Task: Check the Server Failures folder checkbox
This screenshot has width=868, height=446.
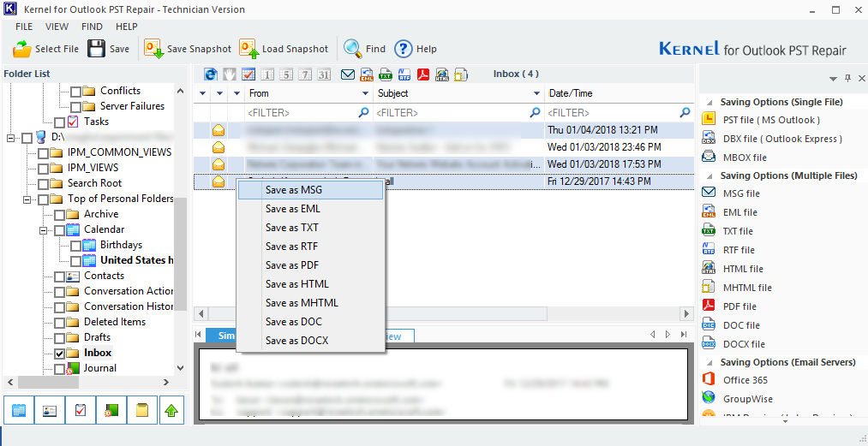Action: point(76,106)
